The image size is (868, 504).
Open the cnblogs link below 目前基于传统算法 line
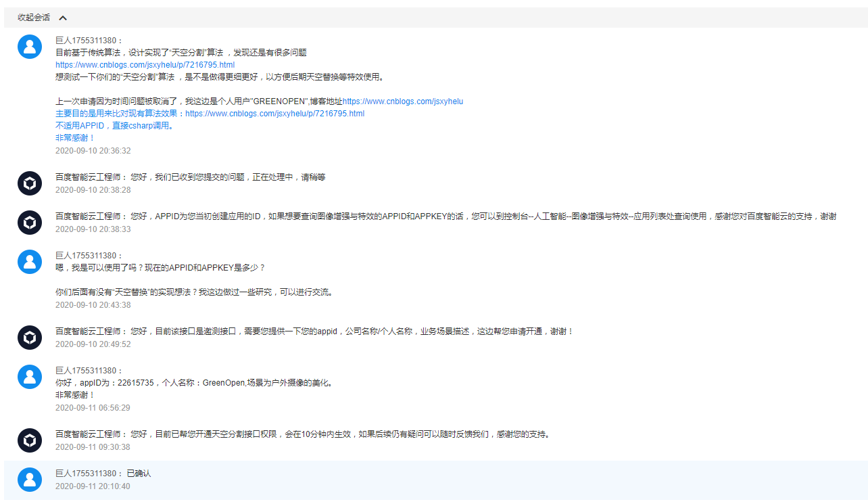[x=145, y=65]
